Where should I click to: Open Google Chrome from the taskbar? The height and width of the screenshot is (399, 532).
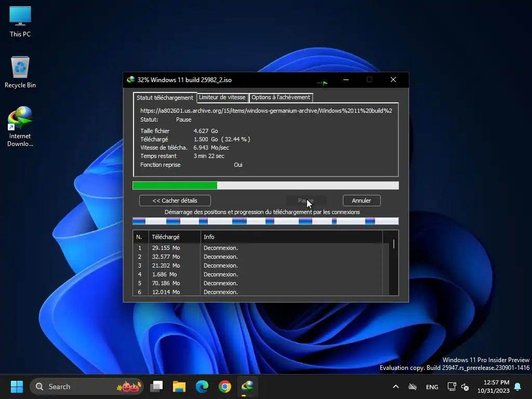[224, 387]
